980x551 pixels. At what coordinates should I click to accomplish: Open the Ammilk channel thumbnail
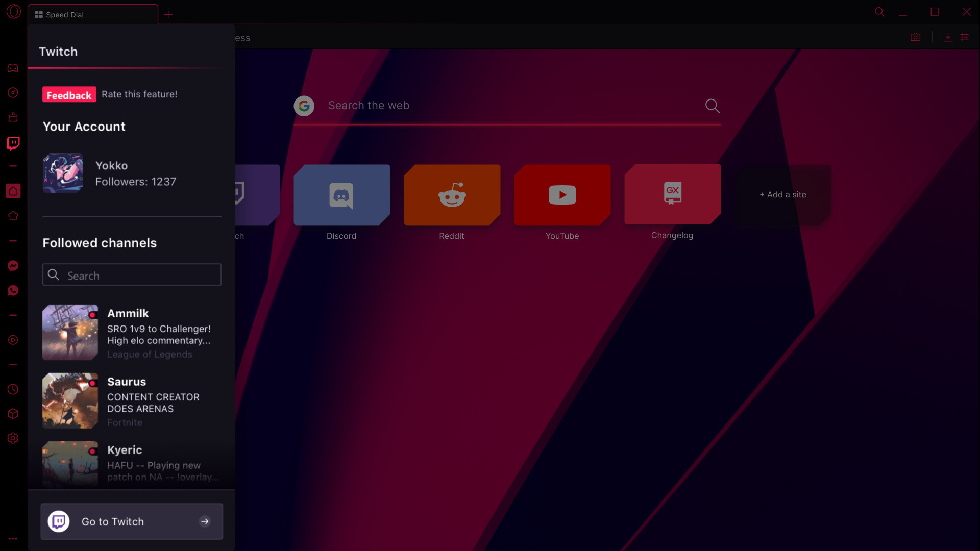70,332
